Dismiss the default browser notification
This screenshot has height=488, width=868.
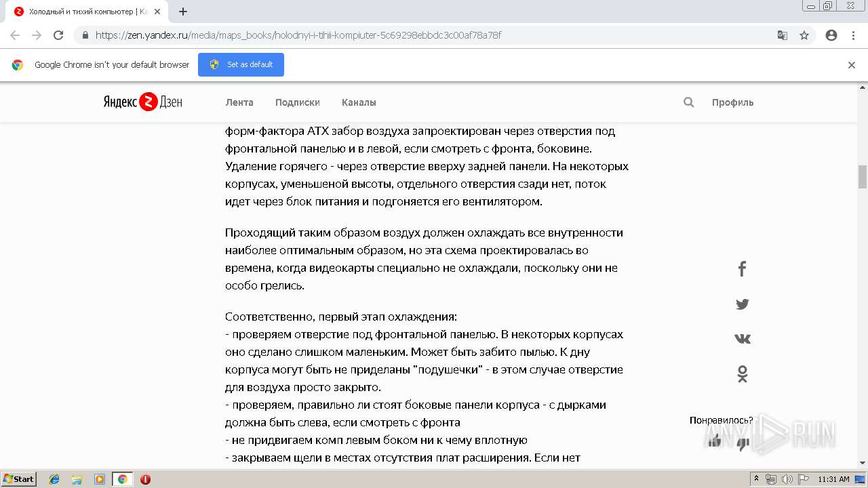(852, 65)
